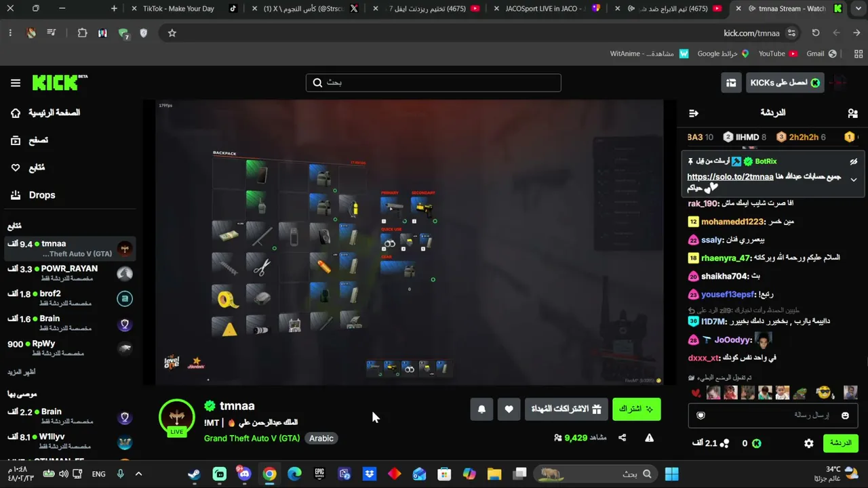Click the mohamedd1223 username in chat
Viewport: 868px width, 488px height.
(733, 222)
